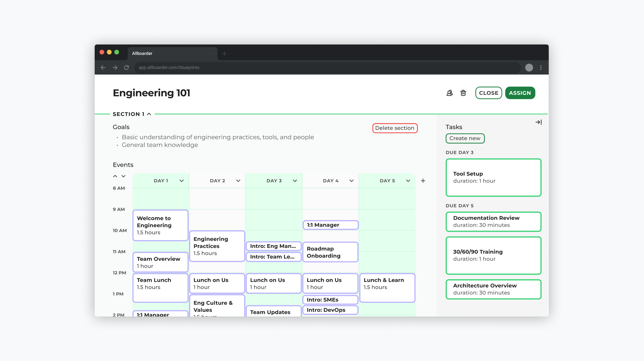Select the Tool Setup task card
This screenshot has width=644, height=361.
pyautogui.click(x=493, y=177)
